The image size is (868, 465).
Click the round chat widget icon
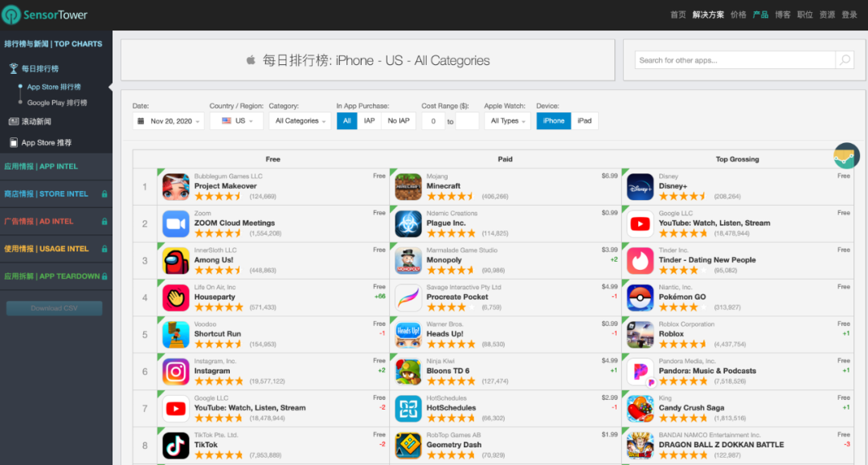tap(846, 155)
